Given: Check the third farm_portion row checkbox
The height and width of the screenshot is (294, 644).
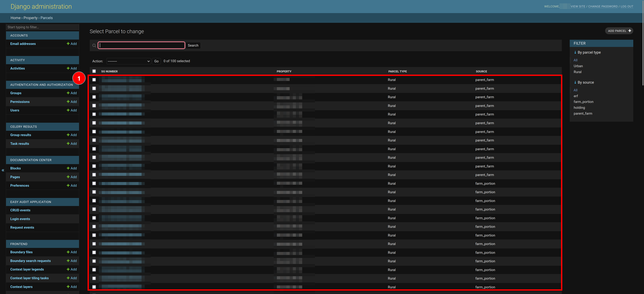Looking at the screenshot, I should 94,201.
